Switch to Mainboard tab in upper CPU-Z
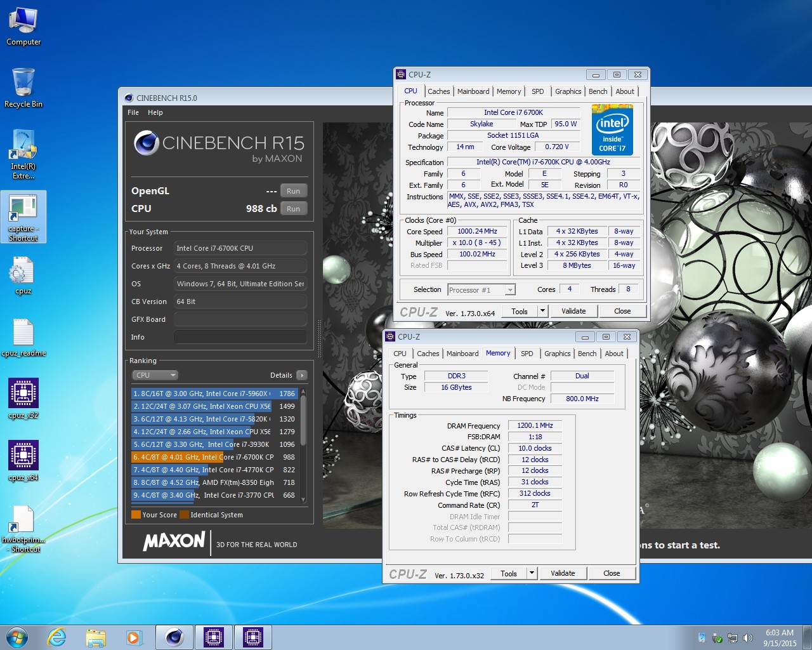The height and width of the screenshot is (650, 812). [473, 91]
